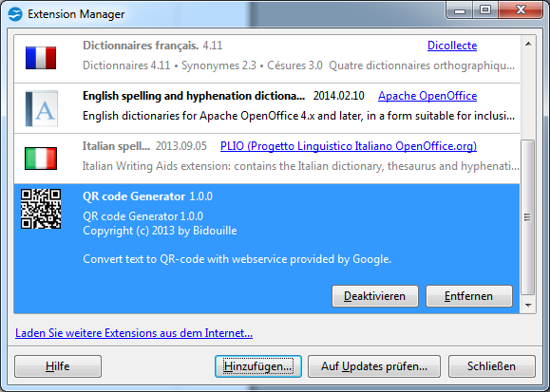The width and height of the screenshot is (550, 392).
Task: Click the scrollbar up arrow
Action: (x=528, y=45)
